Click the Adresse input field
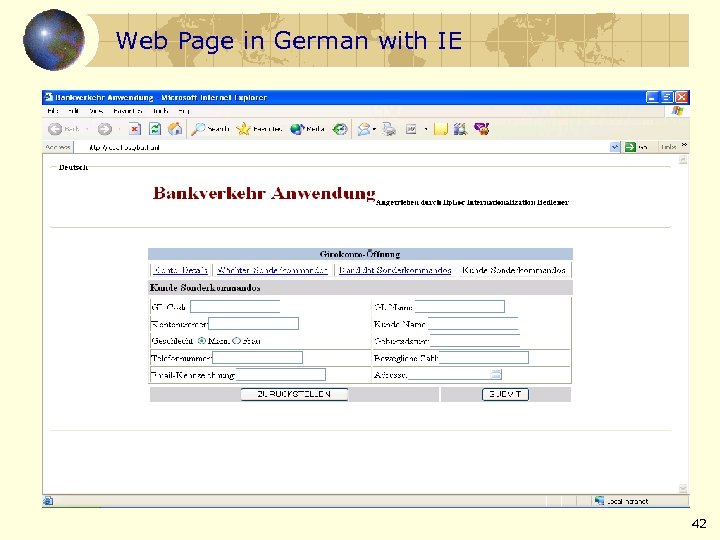720x540 pixels. pos(449,375)
